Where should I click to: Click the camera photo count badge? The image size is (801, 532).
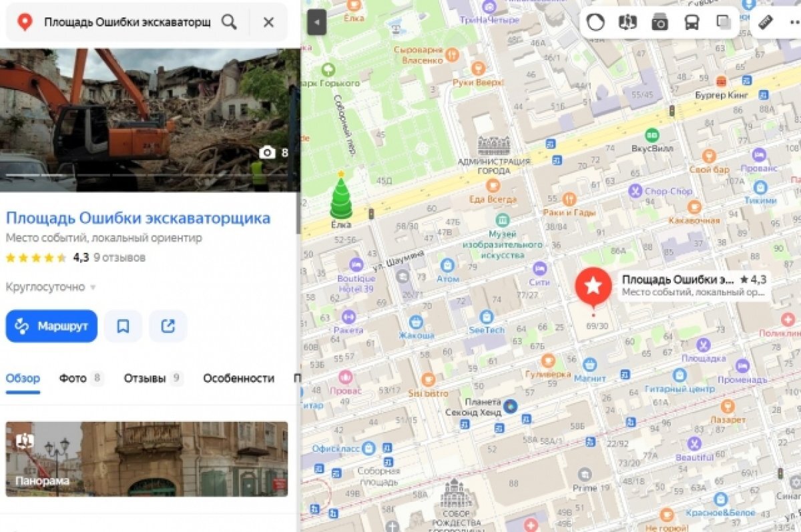pyautogui.click(x=274, y=153)
